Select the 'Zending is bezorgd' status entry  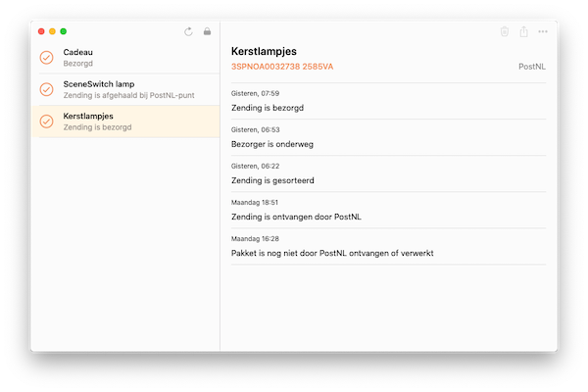388,101
